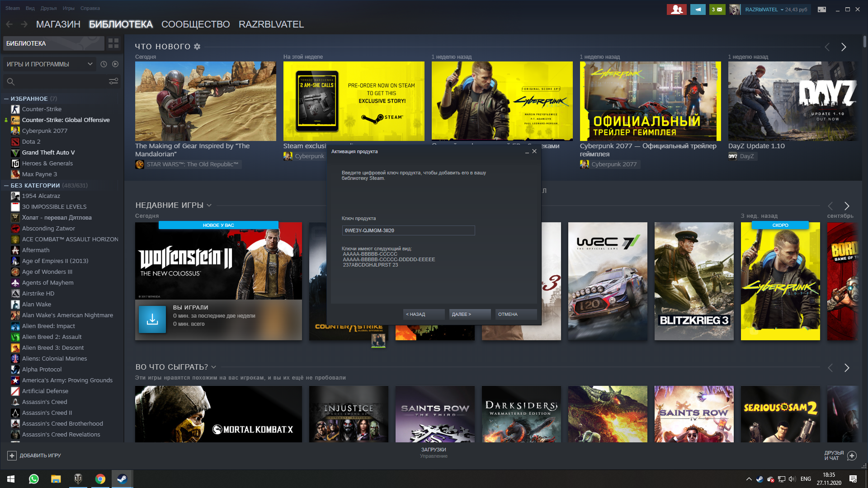Viewport: 868px width, 488px height.
Task: Open File Explorer from the taskbar
Action: [56, 479]
